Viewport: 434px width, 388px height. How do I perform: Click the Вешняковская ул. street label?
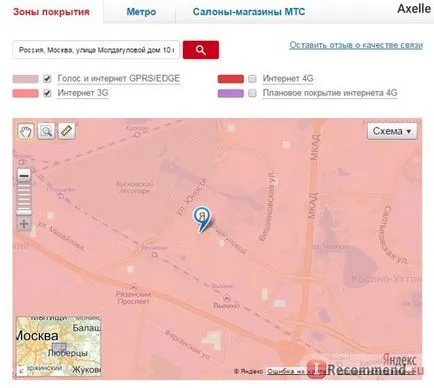tap(268, 206)
